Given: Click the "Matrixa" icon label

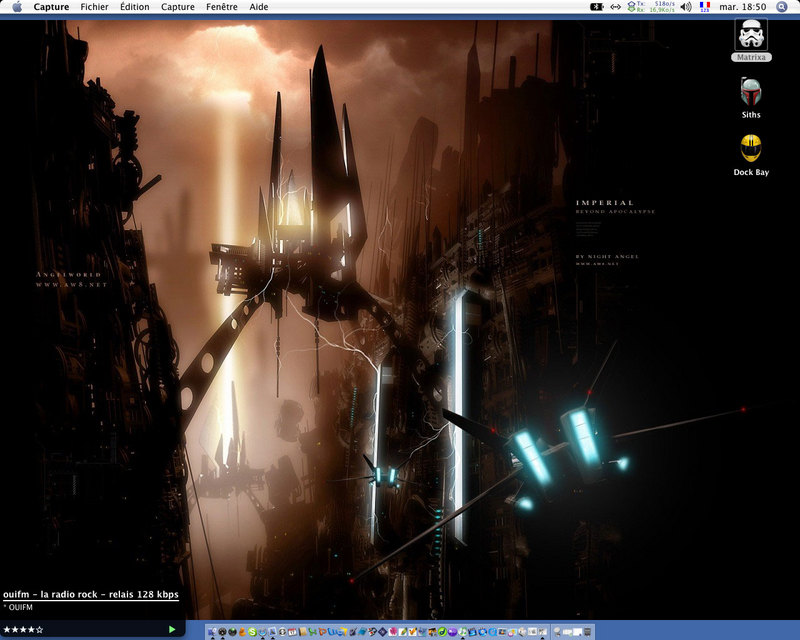Looking at the screenshot, I should [751, 57].
